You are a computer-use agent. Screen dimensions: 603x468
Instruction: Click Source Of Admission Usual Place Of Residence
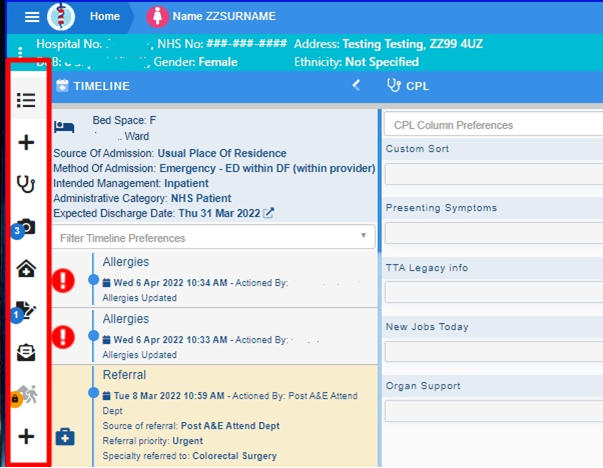(x=170, y=153)
